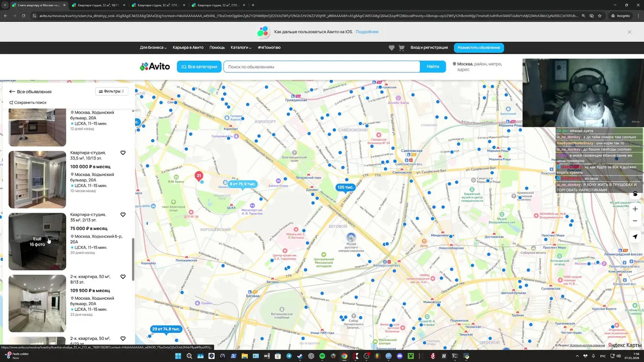The width and height of the screenshot is (644, 362).
Task: Center map on my location arrow
Action: (x=635, y=236)
